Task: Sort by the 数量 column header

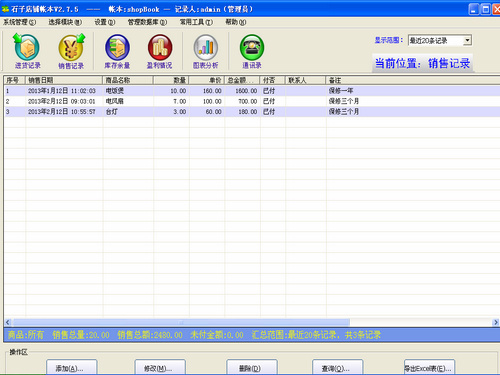Action: pos(171,80)
